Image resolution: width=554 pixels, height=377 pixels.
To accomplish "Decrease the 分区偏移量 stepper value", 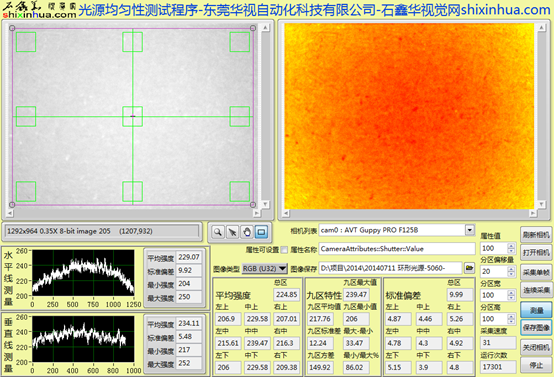I will [511, 274].
